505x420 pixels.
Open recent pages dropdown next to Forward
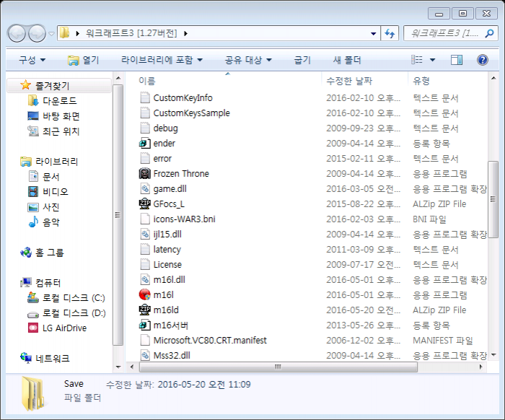(x=51, y=33)
